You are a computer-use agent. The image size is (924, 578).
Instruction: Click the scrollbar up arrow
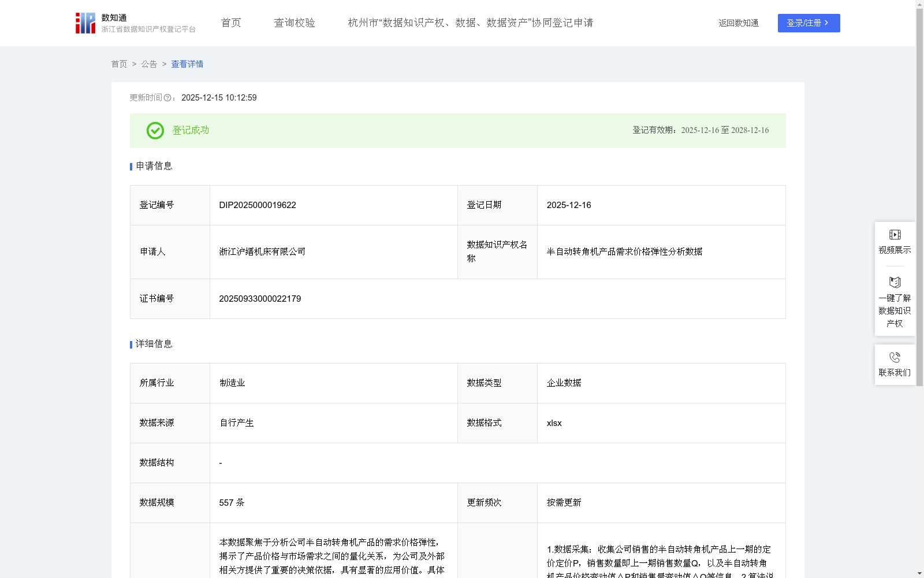pos(919,3)
